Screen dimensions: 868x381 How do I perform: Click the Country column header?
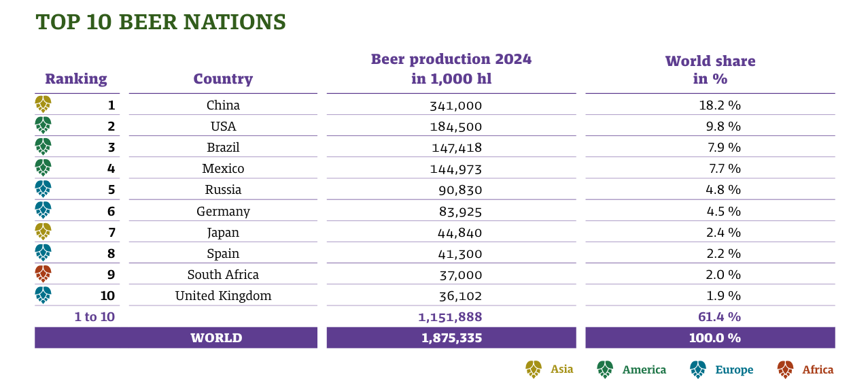pyautogui.click(x=223, y=79)
